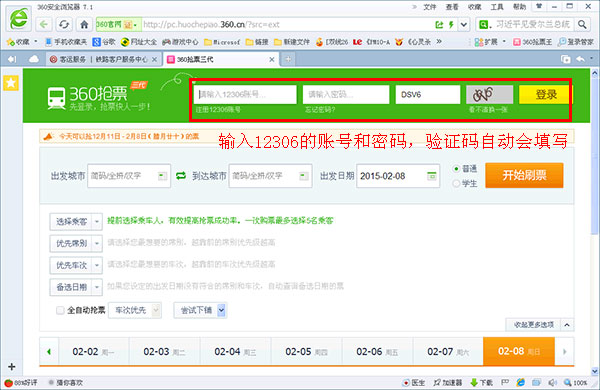This screenshot has height=390, width=600.
Task: Open arrival city dropdown arrow
Action: (304, 176)
